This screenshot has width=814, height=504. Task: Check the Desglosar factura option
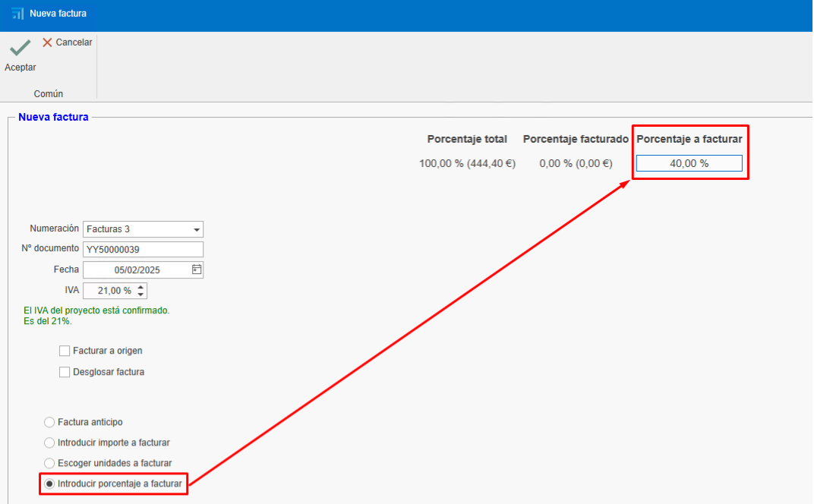coord(65,372)
